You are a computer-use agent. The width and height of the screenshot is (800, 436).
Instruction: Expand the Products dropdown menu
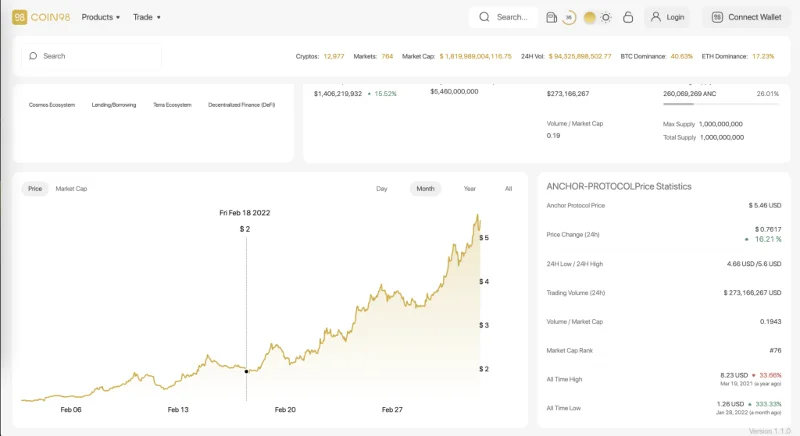tap(101, 17)
